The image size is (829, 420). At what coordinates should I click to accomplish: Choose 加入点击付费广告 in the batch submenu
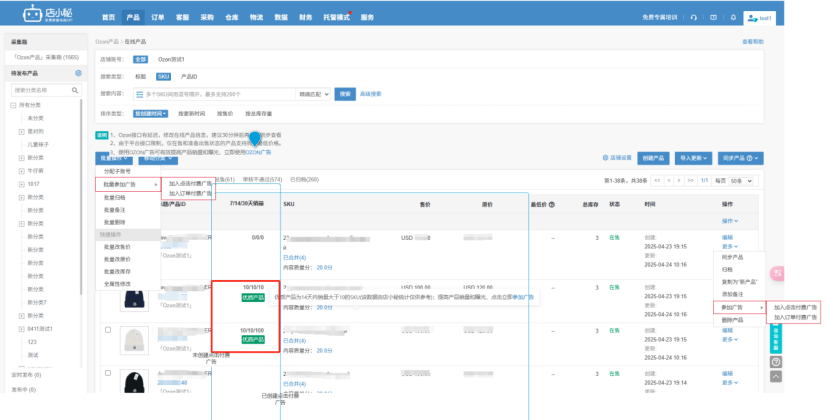[x=190, y=184]
